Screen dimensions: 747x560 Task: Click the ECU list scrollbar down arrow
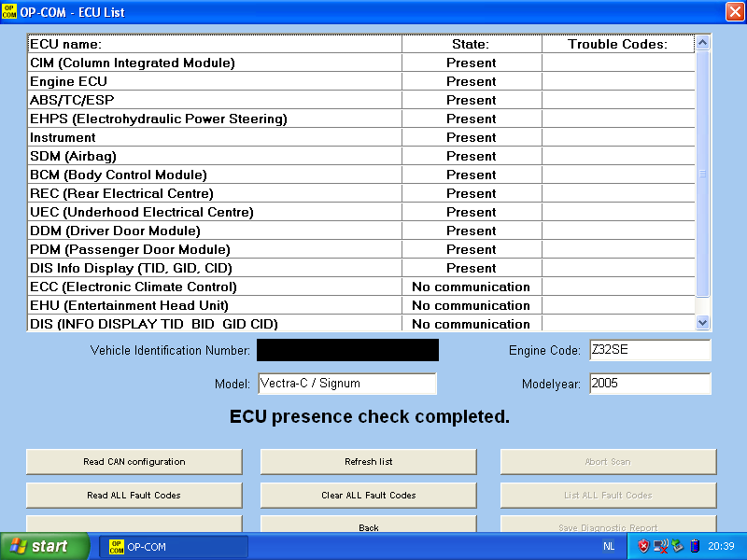coord(703,322)
